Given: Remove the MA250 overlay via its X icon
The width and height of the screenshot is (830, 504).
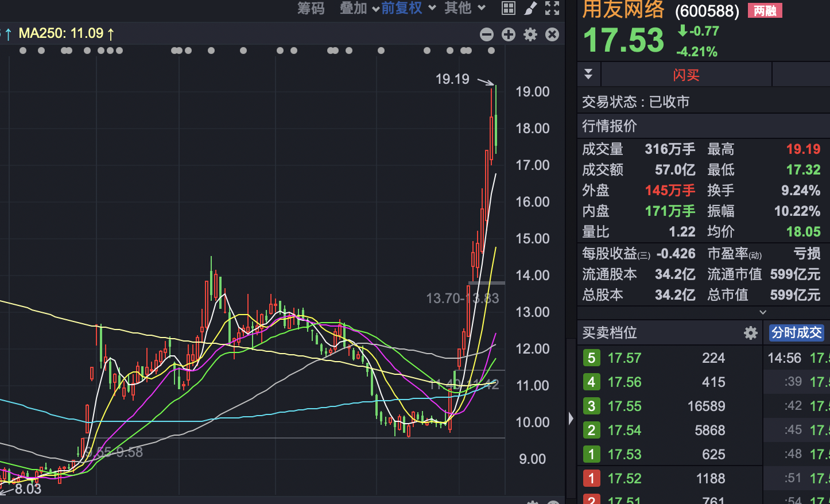Looking at the screenshot, I should point(552,34).
